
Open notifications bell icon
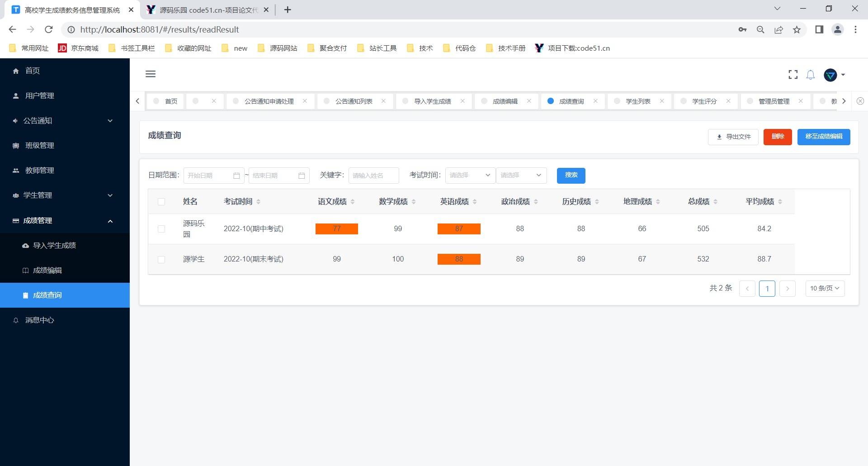(x=811, y=75)
